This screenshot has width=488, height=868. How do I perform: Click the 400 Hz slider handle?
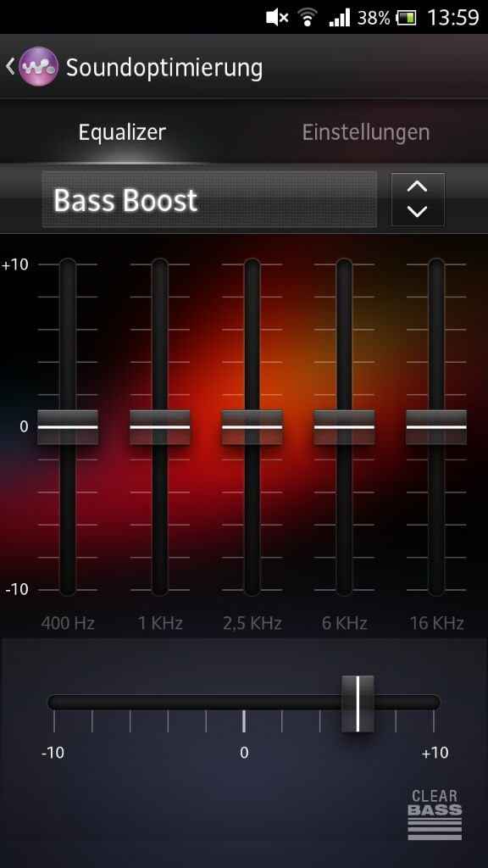[68, 427]
